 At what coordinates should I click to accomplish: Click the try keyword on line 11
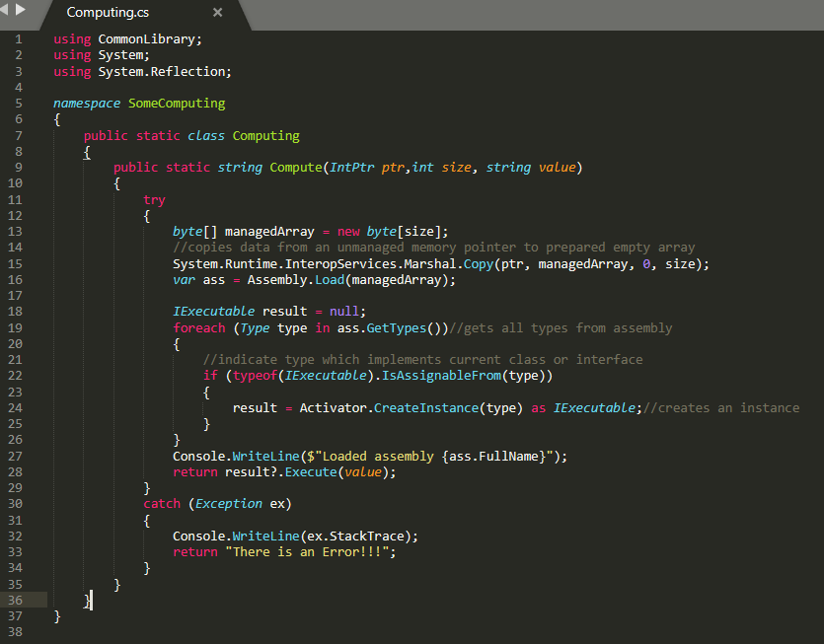click(x=154, y=200)
